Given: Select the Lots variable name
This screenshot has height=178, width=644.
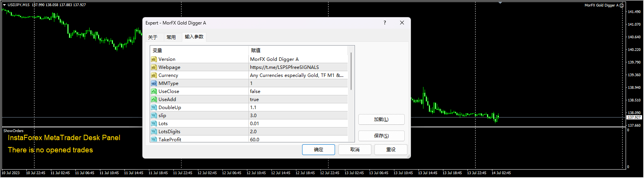Looking at the screenshot, I should (x=163, y=124).
